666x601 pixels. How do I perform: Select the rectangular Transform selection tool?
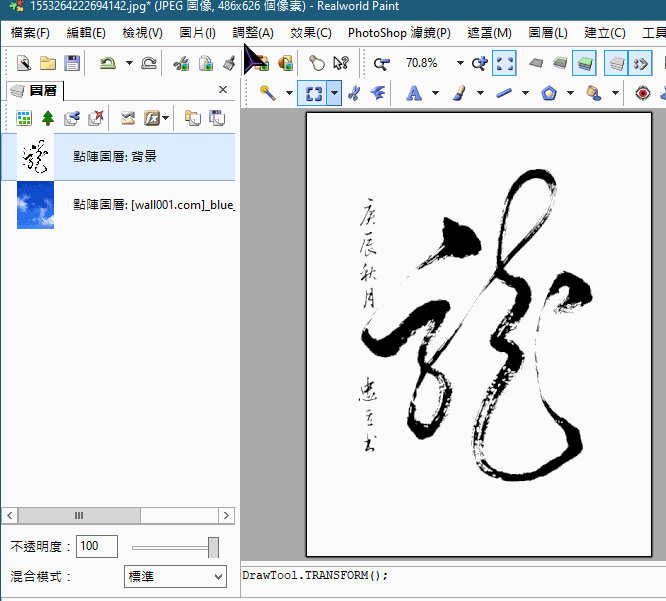[x=313, y=93]
